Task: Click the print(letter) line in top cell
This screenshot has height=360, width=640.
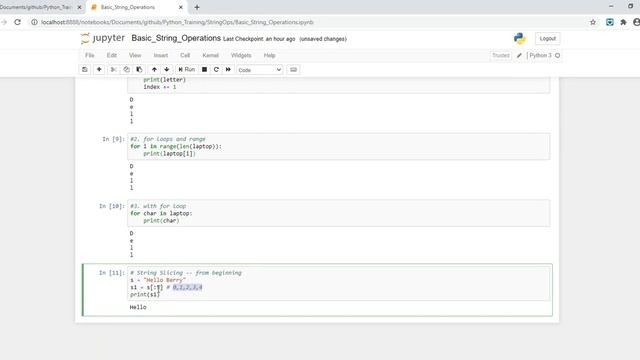Action: (164, 80)
